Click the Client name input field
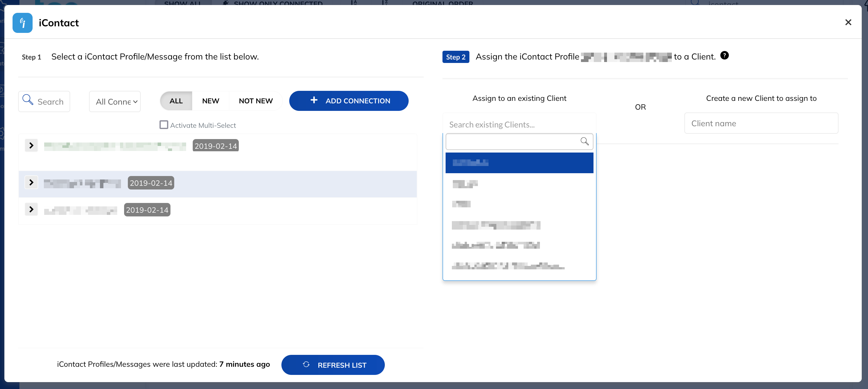Screen dimensions: 868x389 point(761,123)
